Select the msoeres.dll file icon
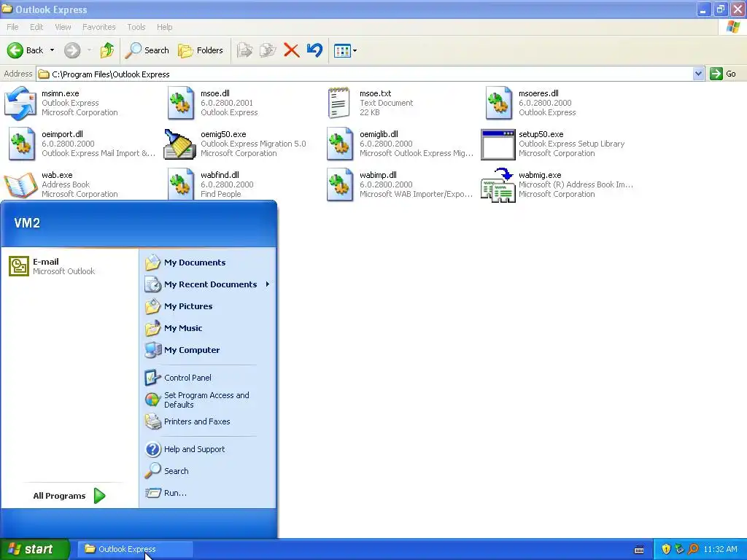 pyautogui.click(x=498, y=103)
